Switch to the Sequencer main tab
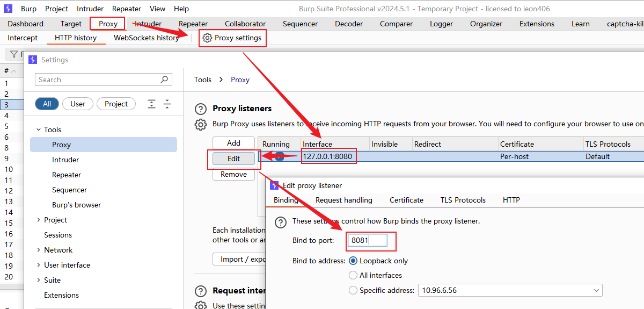Screen dimensions: 644x309 tap(300, 24)
